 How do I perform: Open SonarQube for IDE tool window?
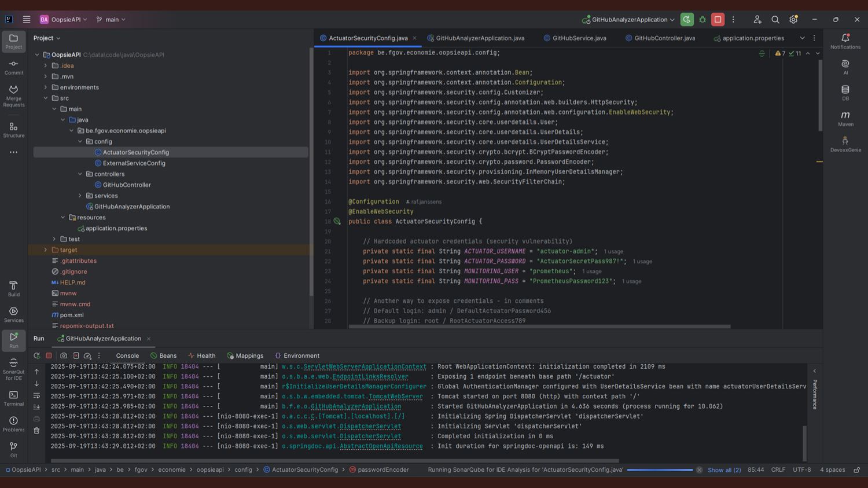(x=13, y=368)
